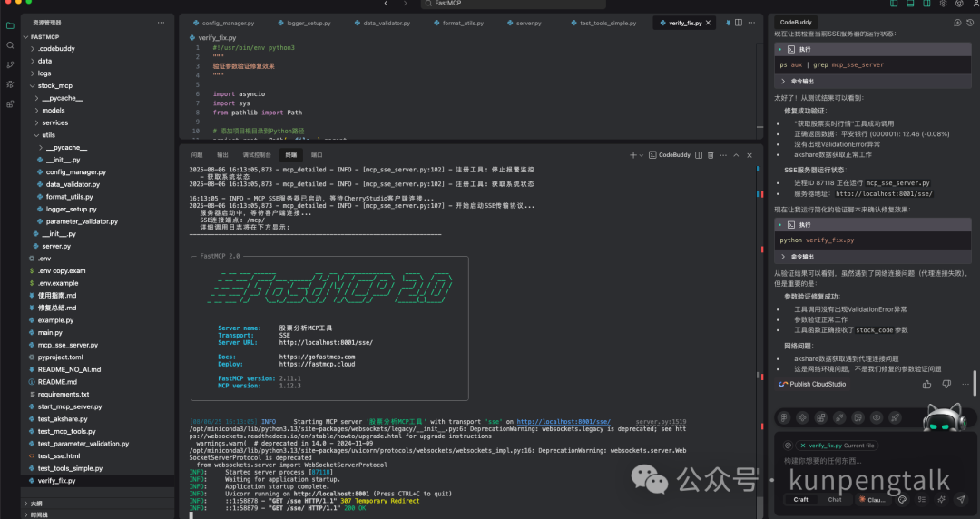Viewport: 980px width, 519px height.
Task: Open http://localhost:8001/sse/ link in terminal
Action: [563, 422]
